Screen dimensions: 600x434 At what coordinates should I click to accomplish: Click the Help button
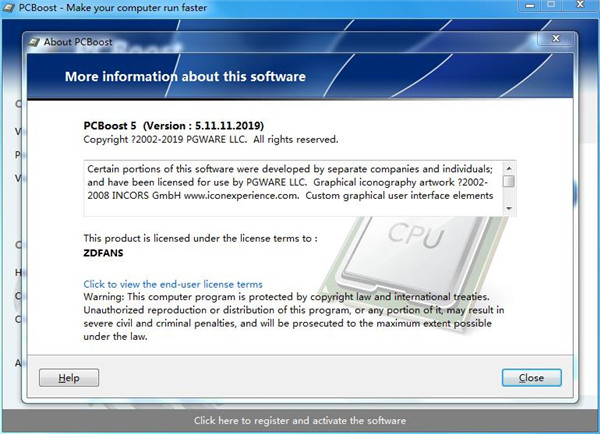click(x=69, y=378)
